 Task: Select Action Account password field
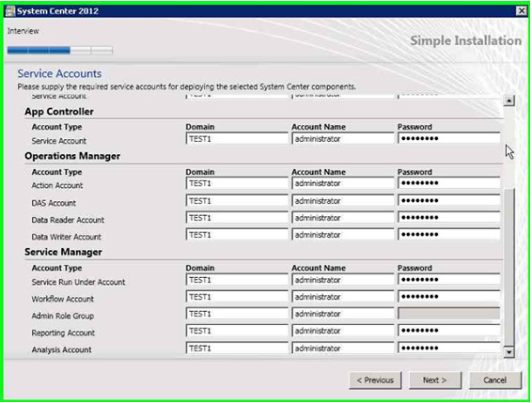coord(449,183)
